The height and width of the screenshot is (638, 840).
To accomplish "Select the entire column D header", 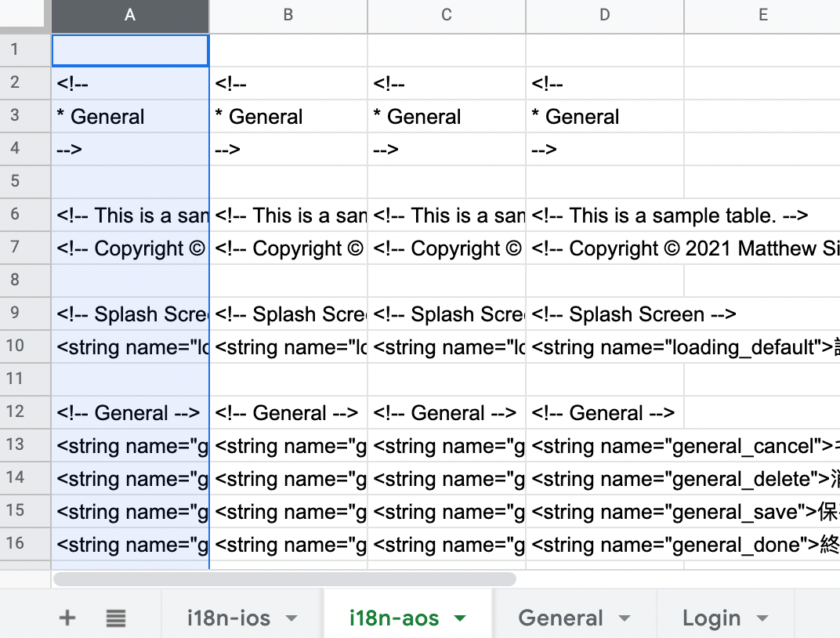I will point(604,16).
